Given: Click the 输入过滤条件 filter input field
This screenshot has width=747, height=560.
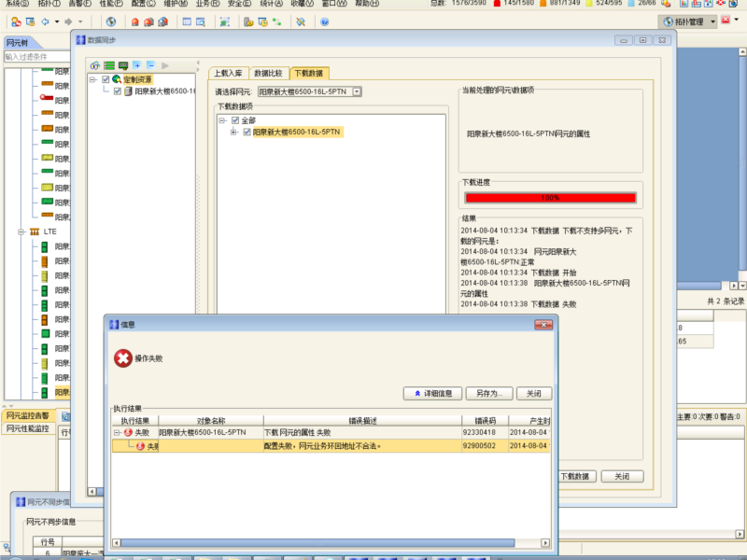Looking at the screenshot, I should tap(37, 55).
